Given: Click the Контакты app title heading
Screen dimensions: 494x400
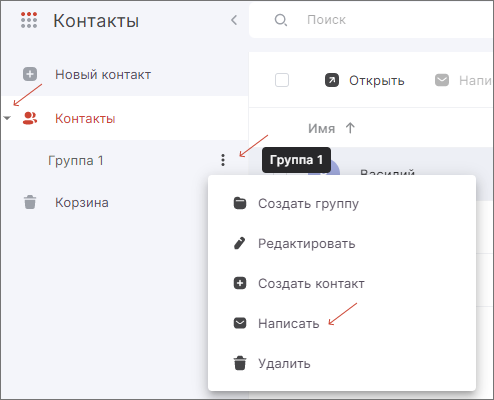Looking at the screenshot, I should tap(96, 21).
